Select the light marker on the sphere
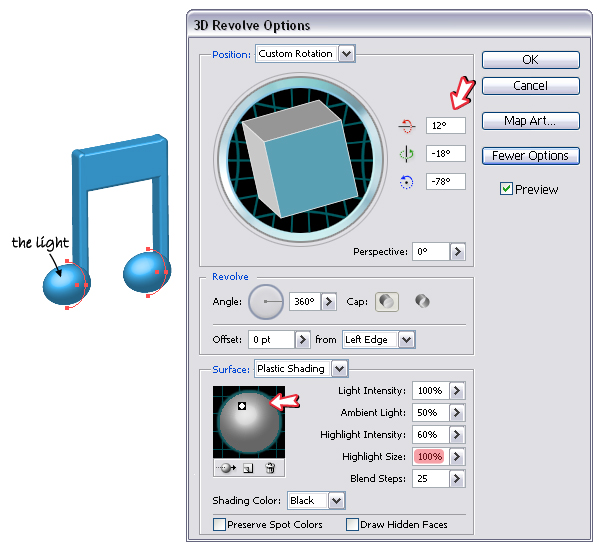 click(x=242, y=406)
